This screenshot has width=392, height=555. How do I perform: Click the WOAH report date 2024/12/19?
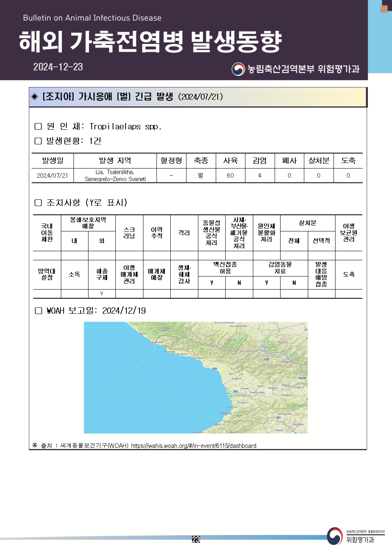click(x=124, y=311)
